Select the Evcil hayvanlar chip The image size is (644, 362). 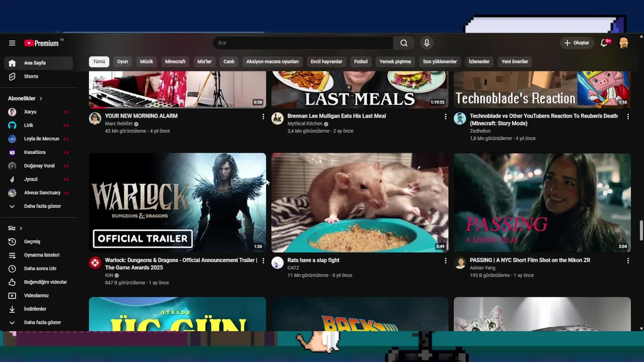327,61
